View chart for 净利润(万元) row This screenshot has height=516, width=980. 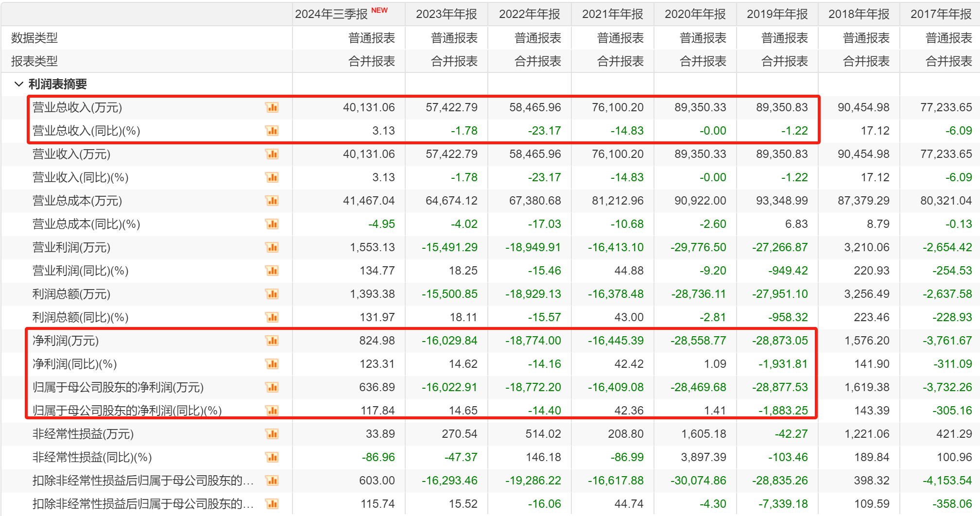coord(272,341)
